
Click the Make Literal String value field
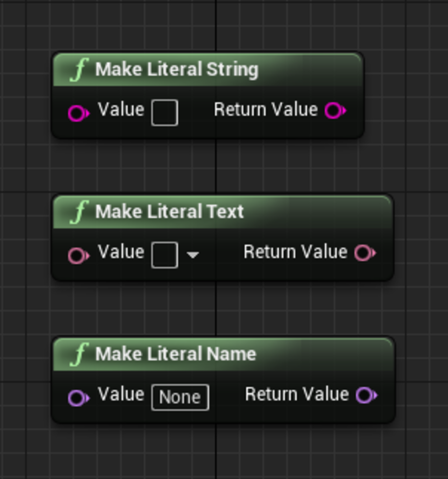click(x=165, y=113)
